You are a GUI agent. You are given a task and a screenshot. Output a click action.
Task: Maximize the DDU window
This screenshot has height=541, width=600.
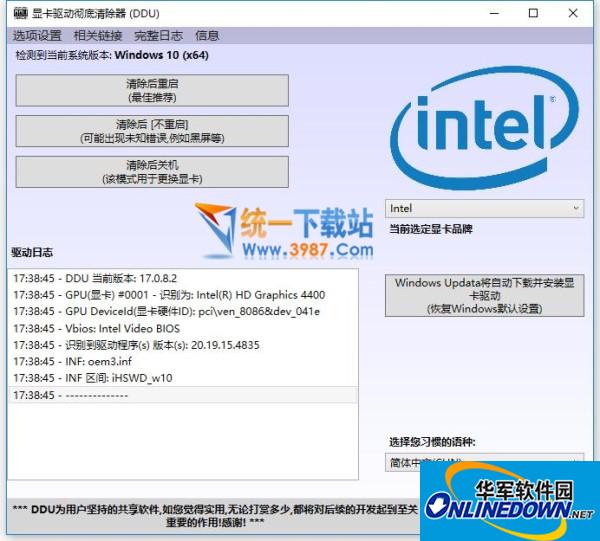click(x=533, y=13)
